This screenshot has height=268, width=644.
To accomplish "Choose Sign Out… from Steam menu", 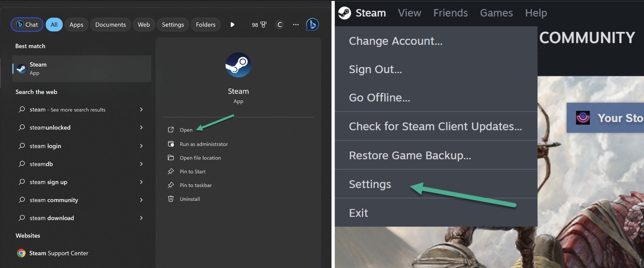I will [436, 69].
